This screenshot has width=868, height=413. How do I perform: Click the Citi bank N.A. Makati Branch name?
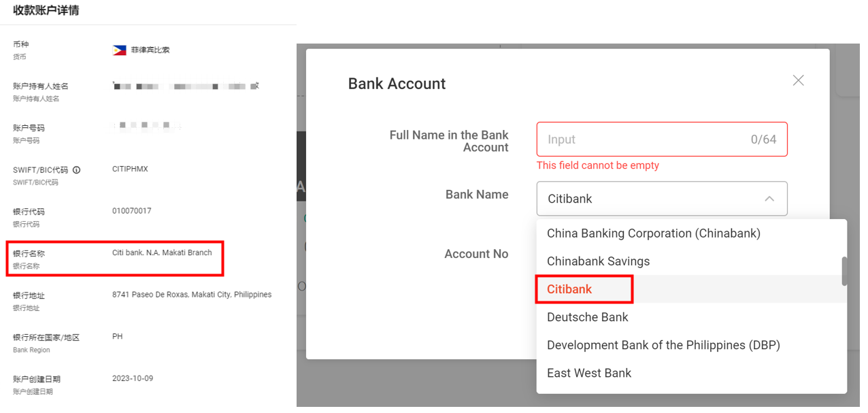[x=162, y=252]
